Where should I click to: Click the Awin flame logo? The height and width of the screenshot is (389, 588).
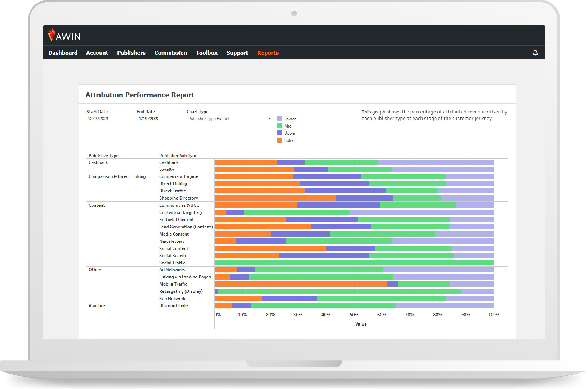tap(52, 35)
